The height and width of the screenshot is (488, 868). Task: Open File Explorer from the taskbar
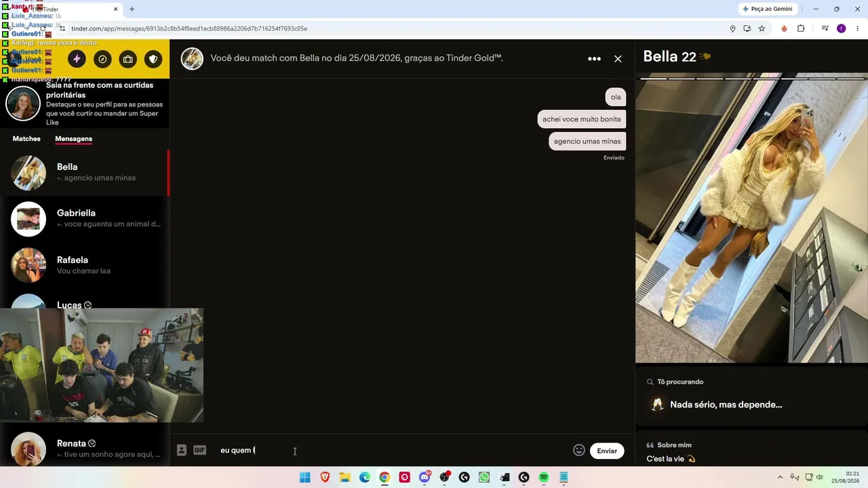(x=344, y=477)
